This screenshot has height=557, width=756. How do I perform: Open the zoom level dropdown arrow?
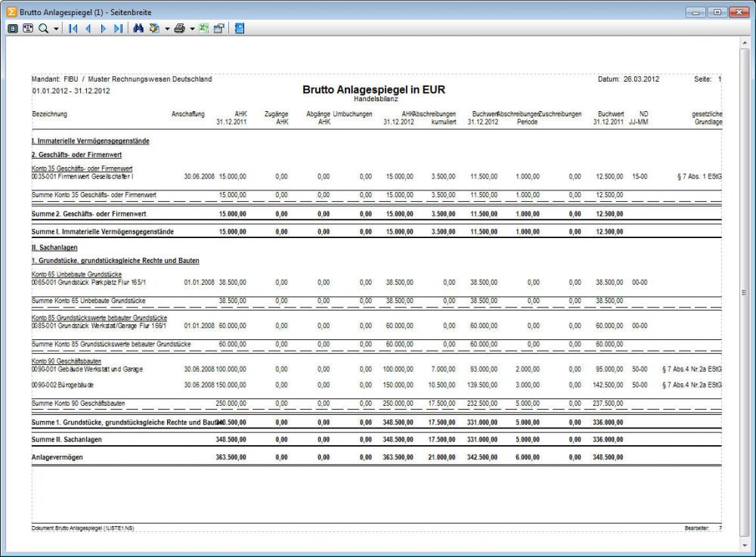pyautogui.click(x=56, y=29)
